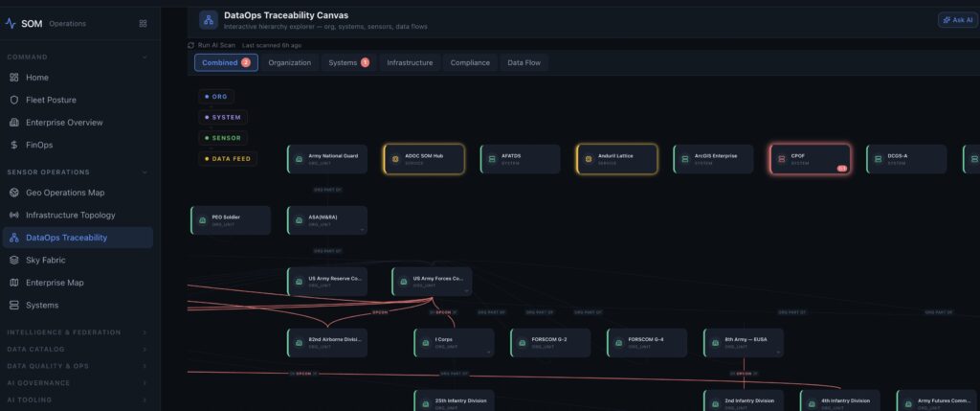Click the Run AI Scan refresh icon
980x411 pixels.
pos(191,45)
